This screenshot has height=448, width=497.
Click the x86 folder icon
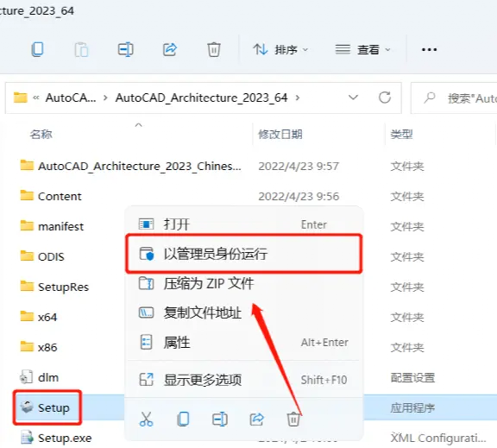pyautogui.click(x=27, y=346)
